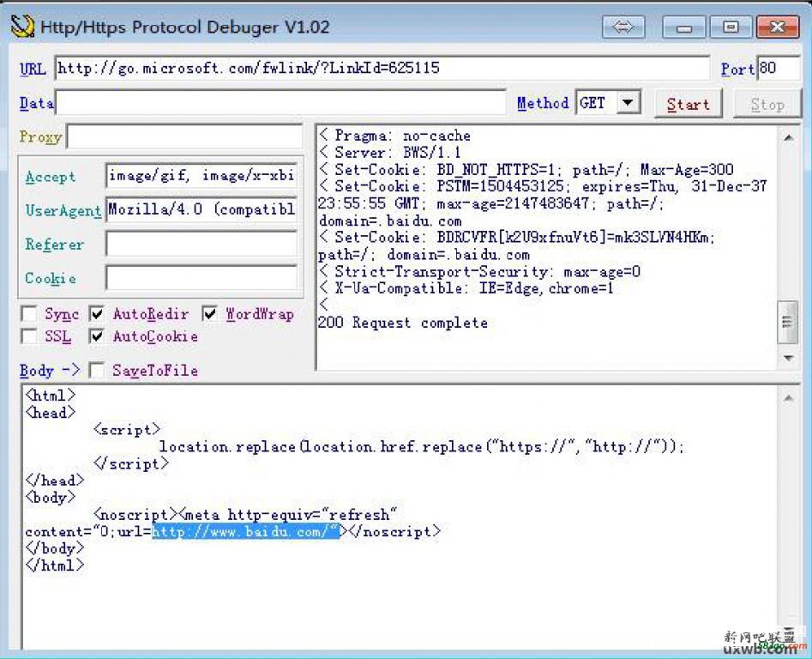The image size is (812, 659).
Task: Click the Strict-Transport-Security header line
Action: [x=479, y=271]
